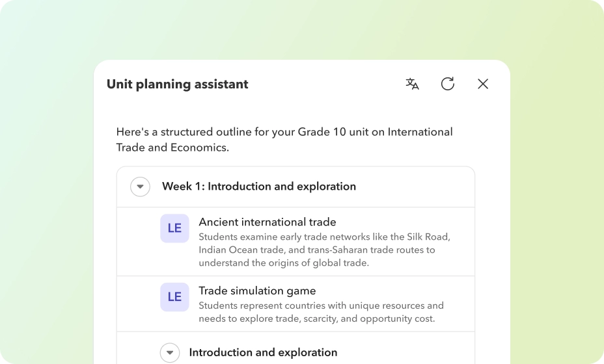The width and height of the screenshot is (604, 364).
Task: Open the Trade simulation game lesson
Action: [x=257, y=291]
